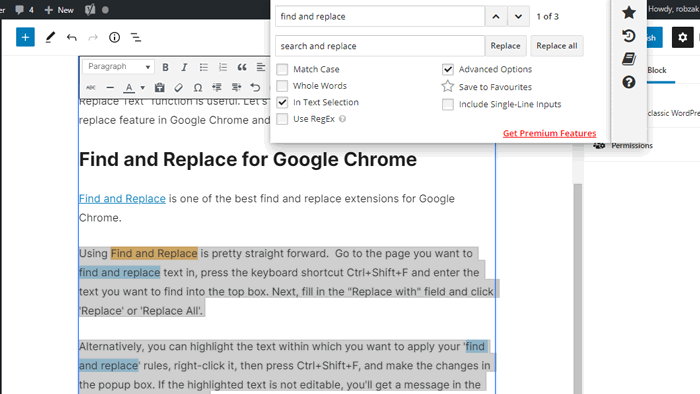700x394 pixels.
Task: Click the search and replace replacement field
Action: 379,46
